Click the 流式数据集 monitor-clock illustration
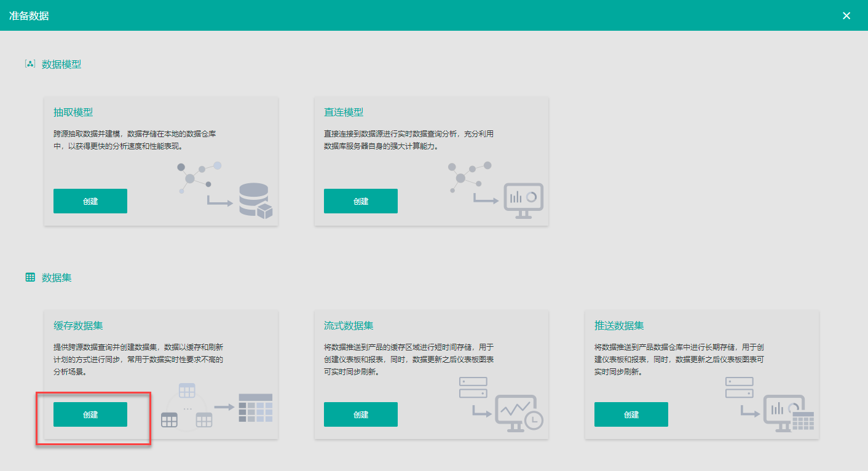The width and height of the screenshot is (868, 471). point(501,403)
